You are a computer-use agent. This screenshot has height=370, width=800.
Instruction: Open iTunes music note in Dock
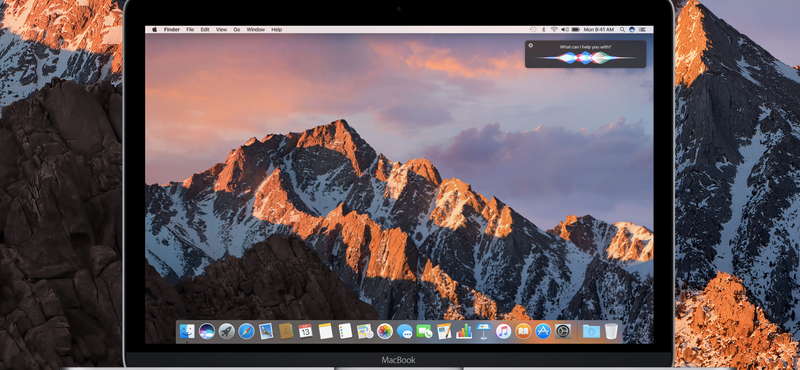tap(503, 331)
